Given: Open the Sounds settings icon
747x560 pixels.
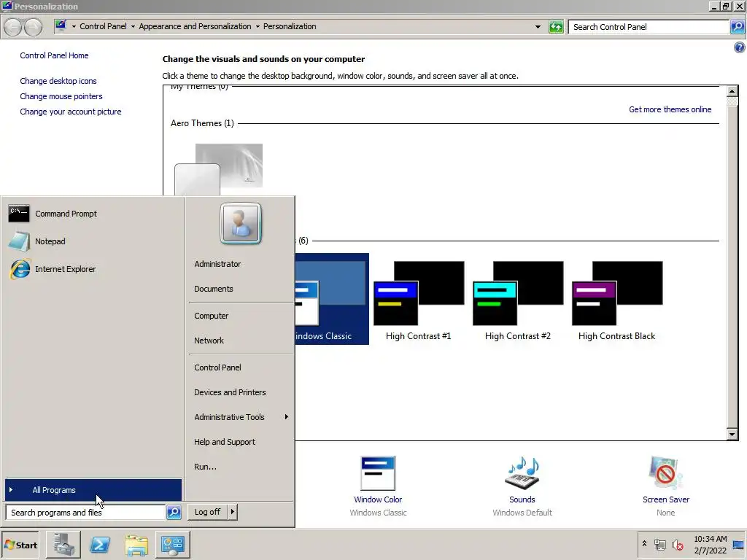Looking at the screenshot, I should pyautogui.click(x=522, y=473).
